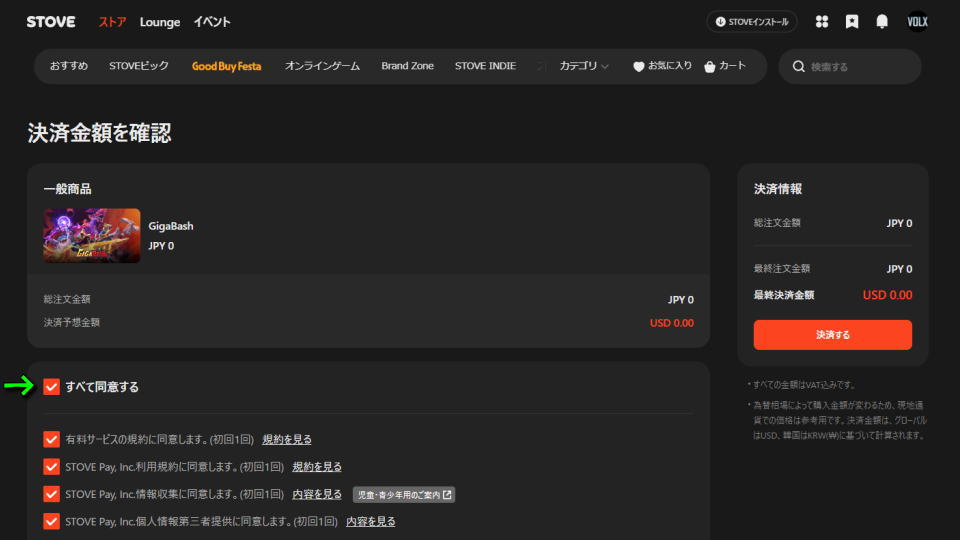Toggle 有料サービスの規約 agreement checkbox
The width and height of the screenshot is (960, 540).
click(52, 439)
